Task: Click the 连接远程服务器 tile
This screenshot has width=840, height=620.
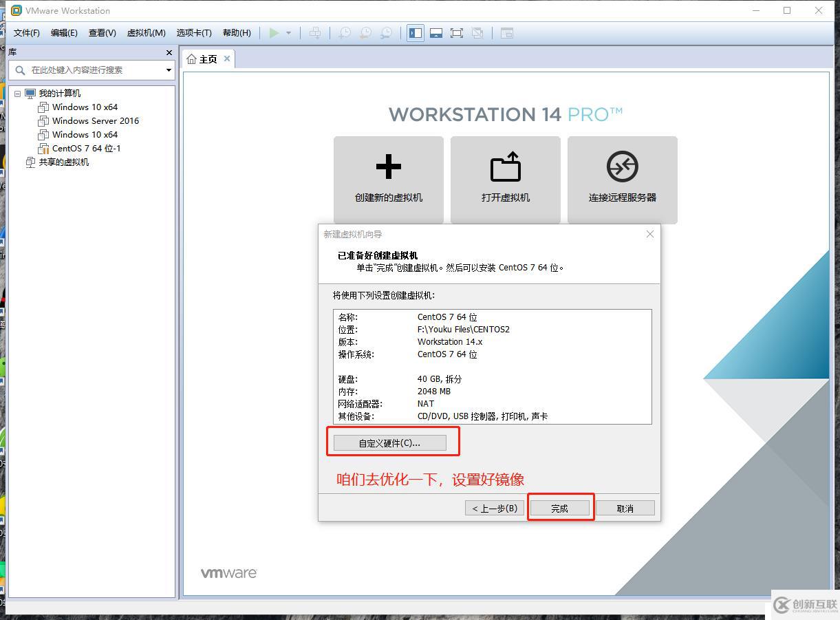Action: point(623,180)
